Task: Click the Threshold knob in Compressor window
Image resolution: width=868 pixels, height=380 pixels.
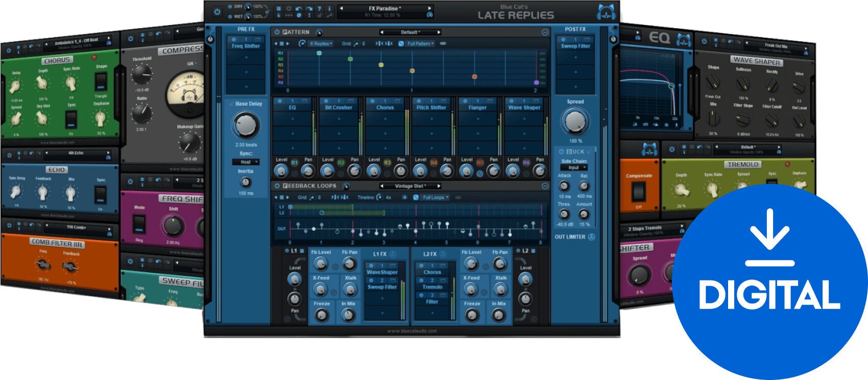Action: point(141,75)
